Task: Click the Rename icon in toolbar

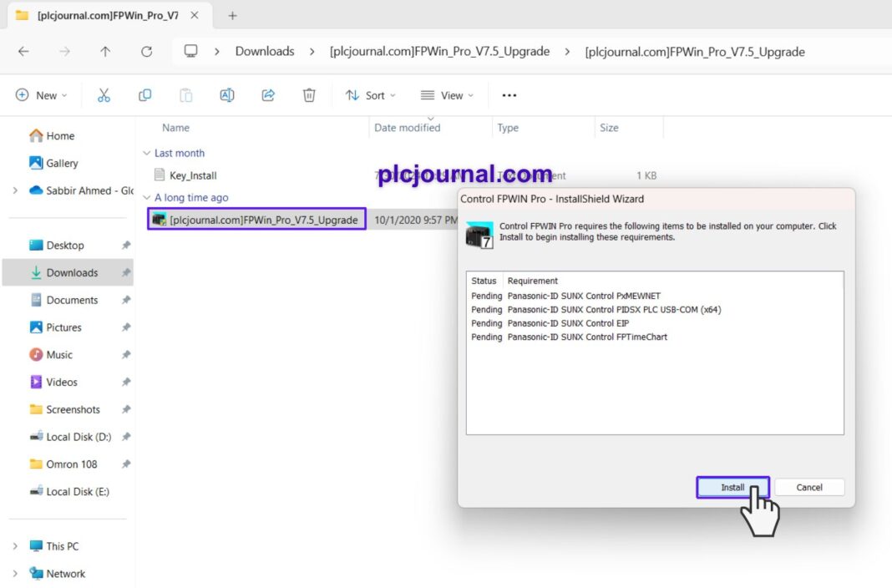Action: tap(227, 95)
